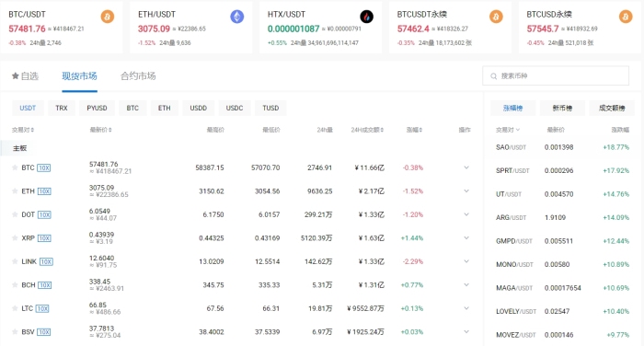The height and width of the screenshot is (346, 644).
Task: Click the HTX flame icon on HTX/USDT card
Action: (x=367, y=17)
